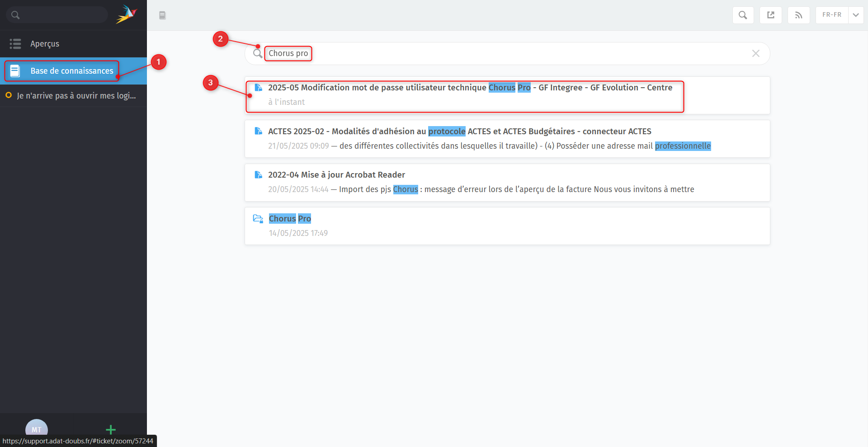Open the 2022-04 Mise à jour Acrobat Reader article
The height and width of the screenshot is (447, 868).
pos(336,175)
